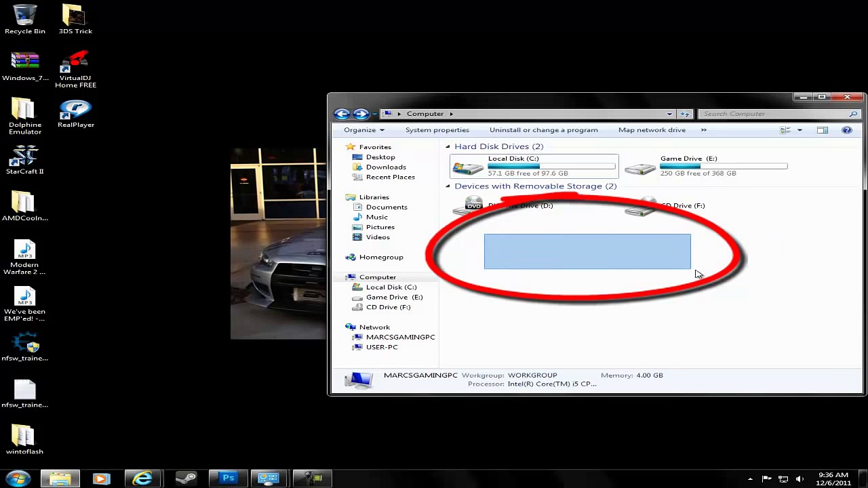The width and height of the screenshot is (868, 488).
Task: Open the wintoflash folder icon
Action: coord(25,440)
